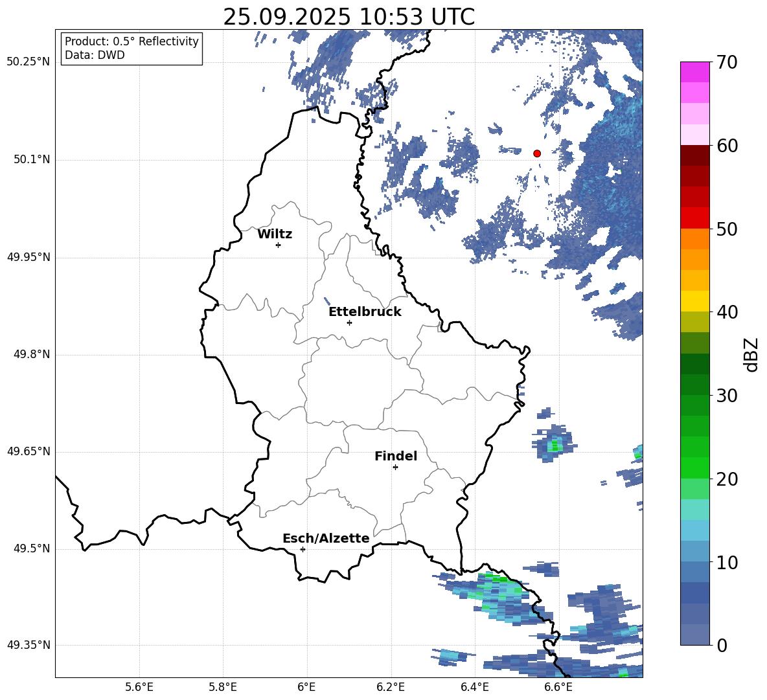This screenshot has width=767, height=700.
Task: Click the 49.95°N latitude label
Action: 29,257
